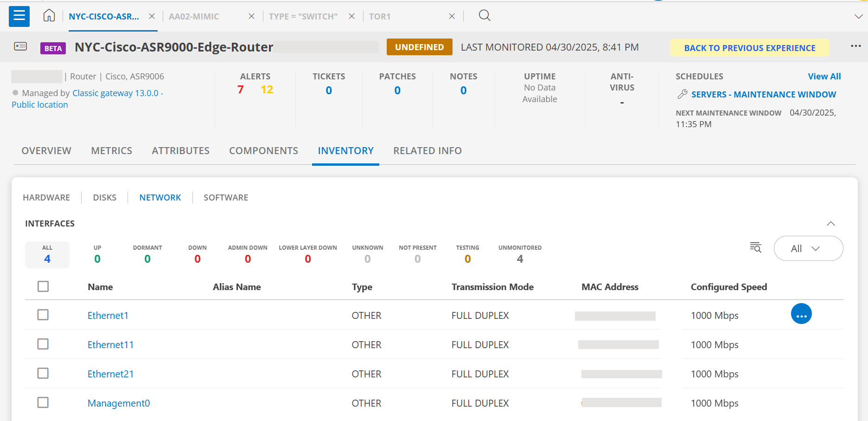Viewport: 868px width, 421px height.
Task: Filter interfaces by ALL status
Action: tap(47, 254)
